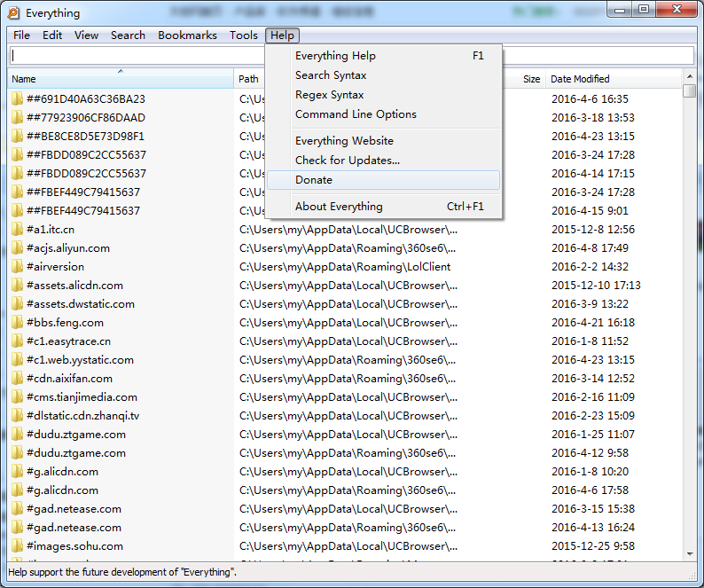Image resolution: width=704 pixels, height=588 pixels.
Task: Click date 2016-4-8 17:49 cell
Action: [x=590, y=248]
